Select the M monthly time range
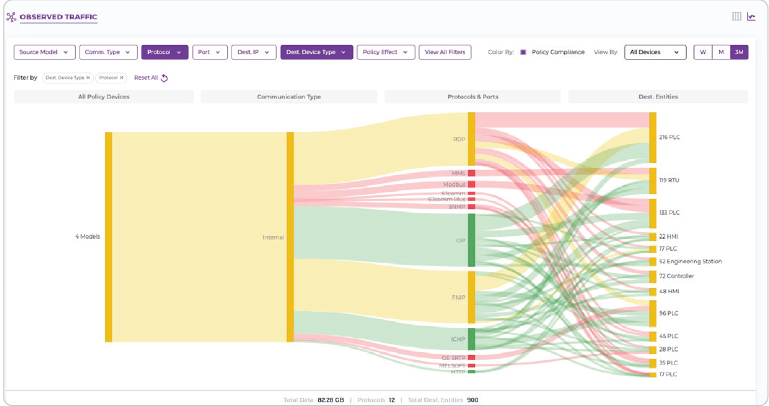The height and width of the screenshot is (406, 769). click(x=720, y=52)
